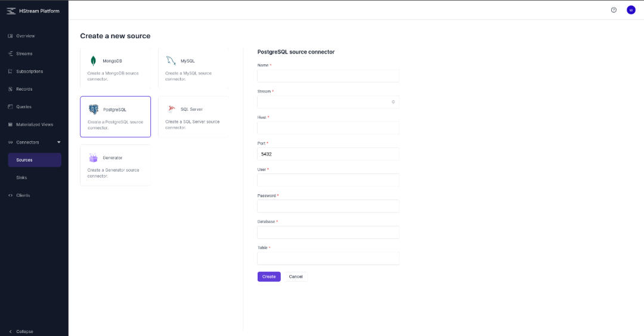Click the MySQL dolphin icon
644x336 pixels.
171,61
